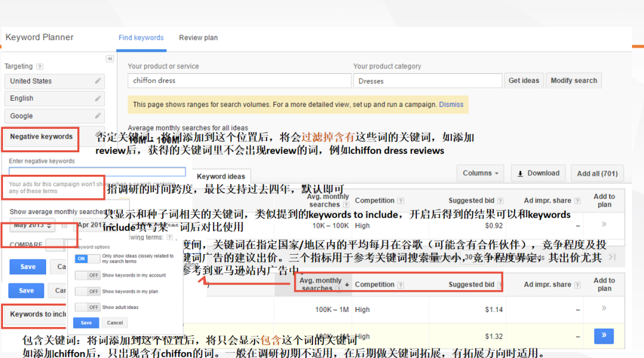This screenshot has height=358, width=644.
Task: Switch to the Review plan tab
Action: coord(199,38)
